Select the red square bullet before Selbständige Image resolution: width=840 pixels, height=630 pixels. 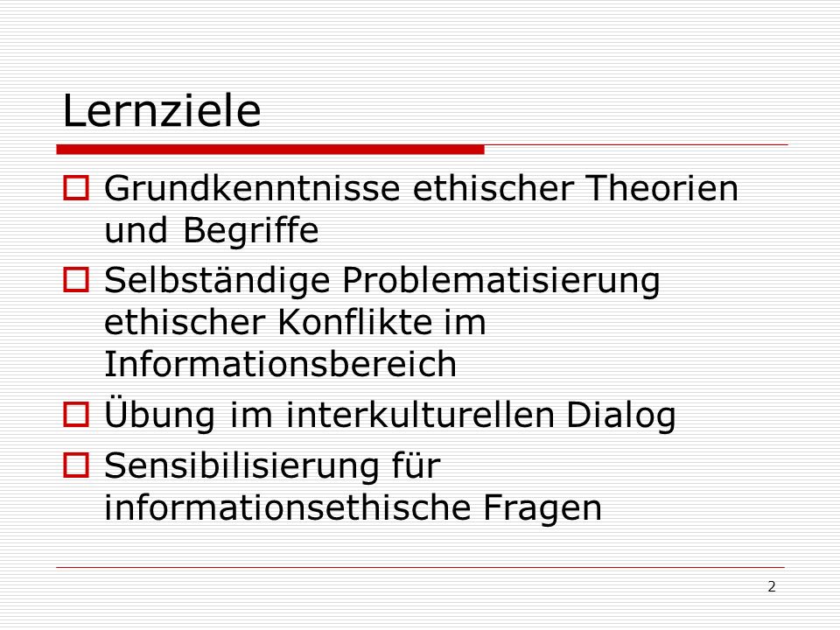pyautogui.click(x=76, y=280)
